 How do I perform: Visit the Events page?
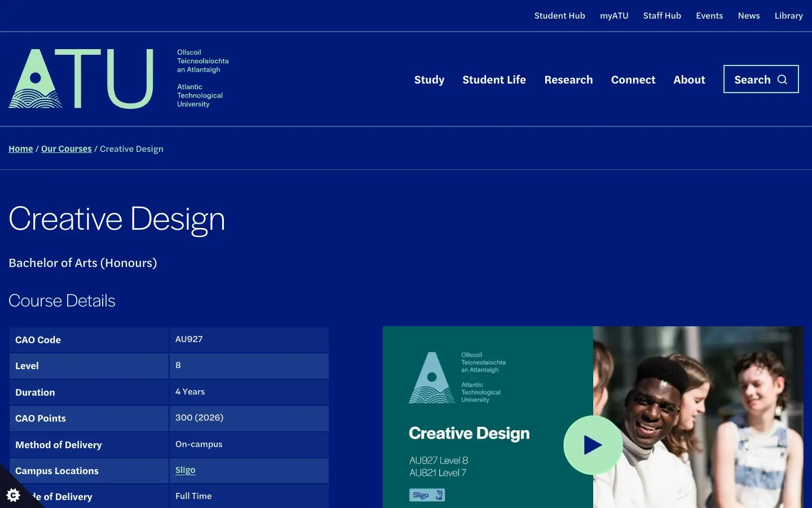(709, 16)
